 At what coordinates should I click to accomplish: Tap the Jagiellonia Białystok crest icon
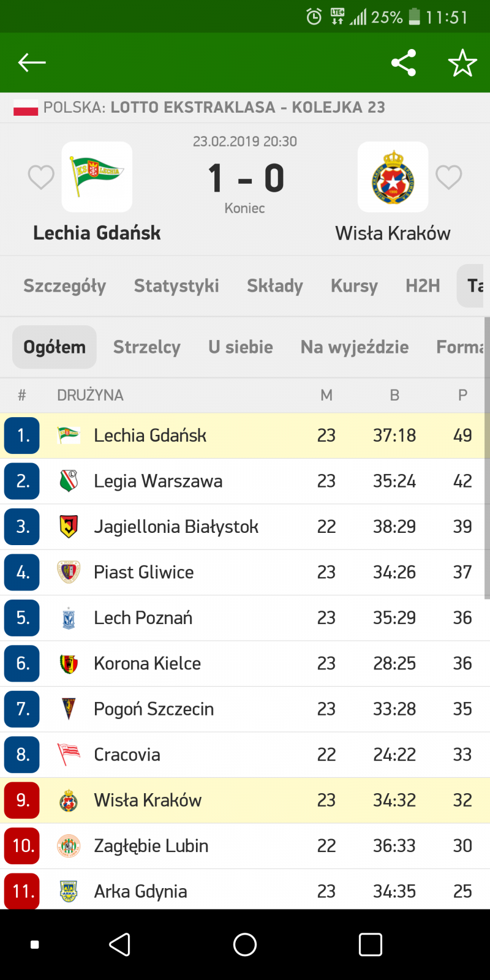69,527
